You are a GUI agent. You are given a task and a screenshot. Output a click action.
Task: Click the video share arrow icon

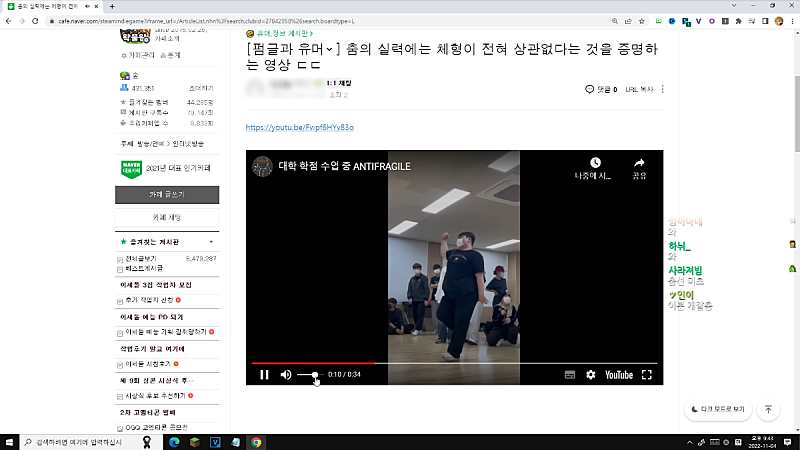tap(639, 163)
